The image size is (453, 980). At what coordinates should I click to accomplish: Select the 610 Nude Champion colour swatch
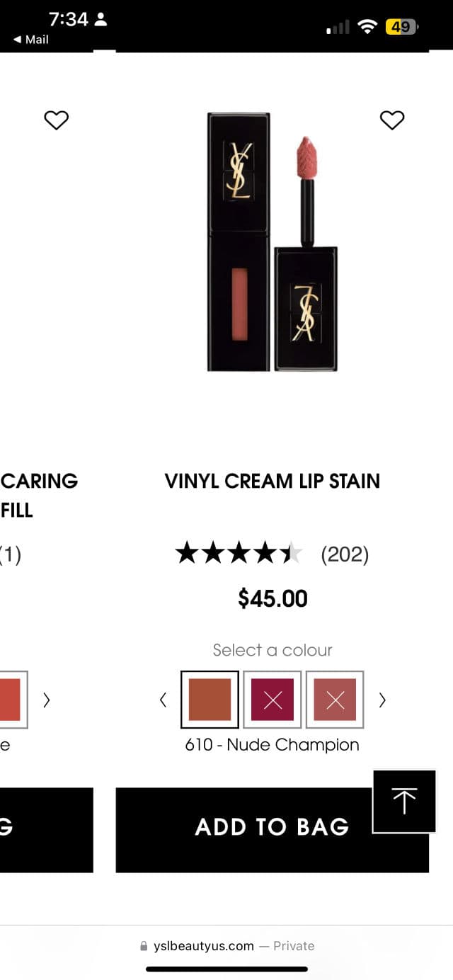(210, 700)
